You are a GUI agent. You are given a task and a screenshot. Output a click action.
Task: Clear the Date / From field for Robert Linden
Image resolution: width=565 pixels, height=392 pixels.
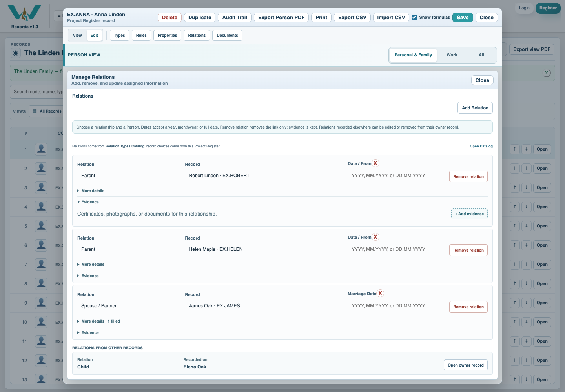[375, 163]
